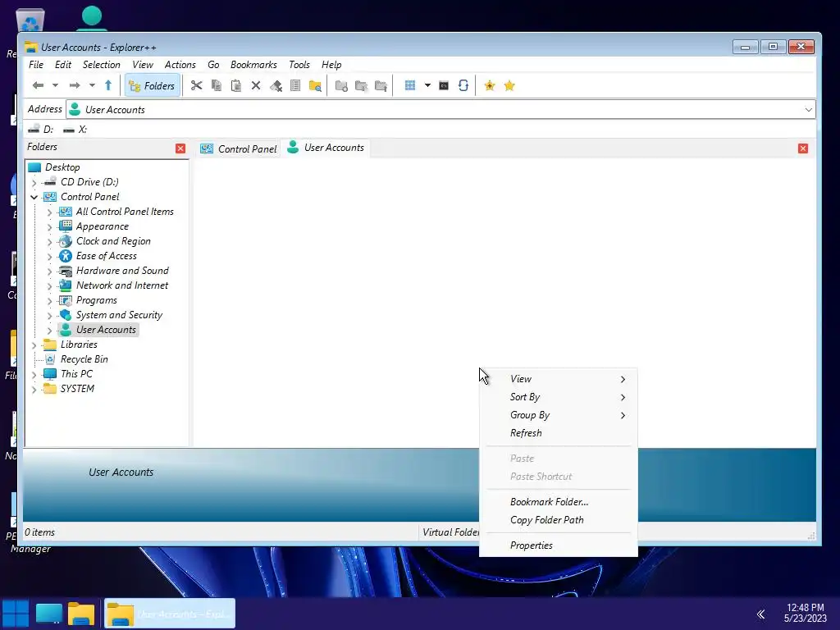Open drive D: in the drives bar
This screenshot has width=840, height=630.
coord(41,129)
